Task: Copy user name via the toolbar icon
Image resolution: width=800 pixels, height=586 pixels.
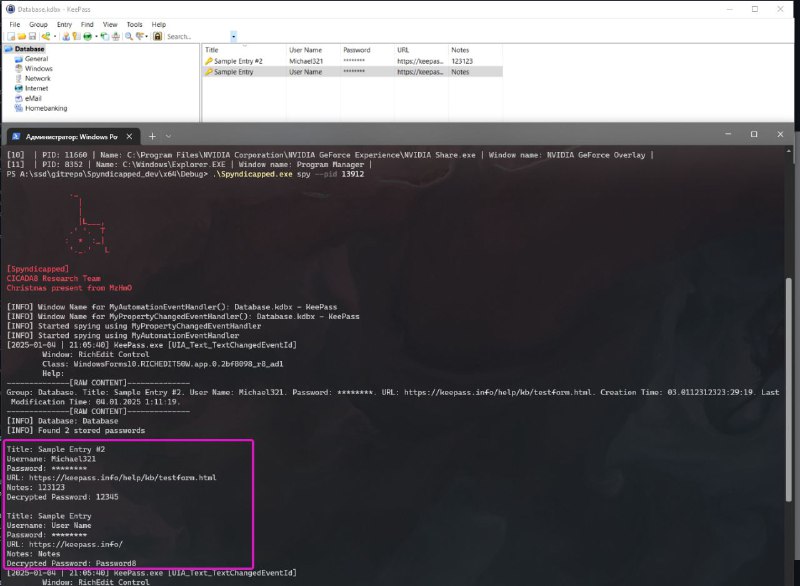Action: pyautogui.click(x=66, y=36)
